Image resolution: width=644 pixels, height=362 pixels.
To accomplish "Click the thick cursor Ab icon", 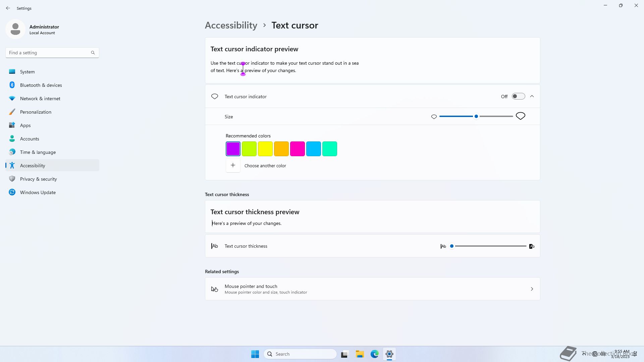I will (x=532, y=246).
